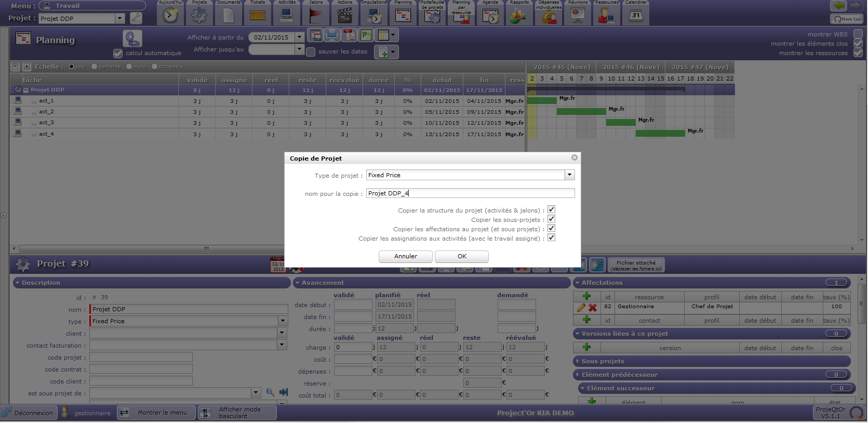Open the Type de projet dropdown
Image resolution: width=868 pixels, height=423 pixels.
click(x=570, y=175)
